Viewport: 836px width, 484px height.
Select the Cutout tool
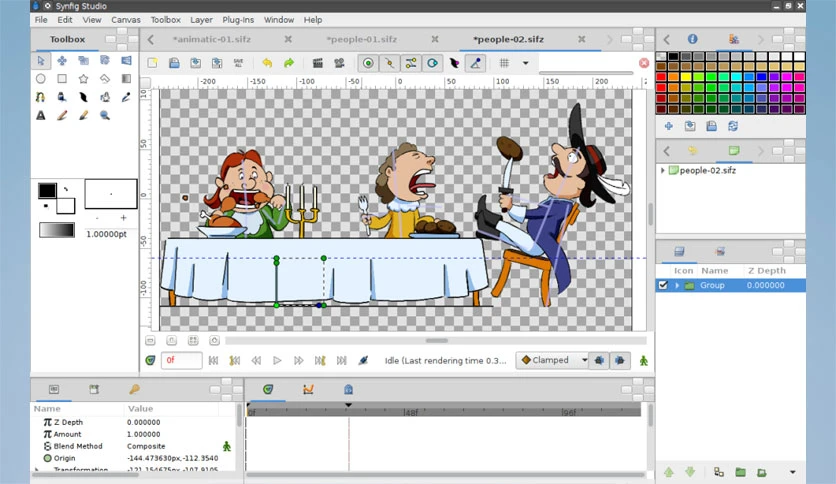coord(104,97)
